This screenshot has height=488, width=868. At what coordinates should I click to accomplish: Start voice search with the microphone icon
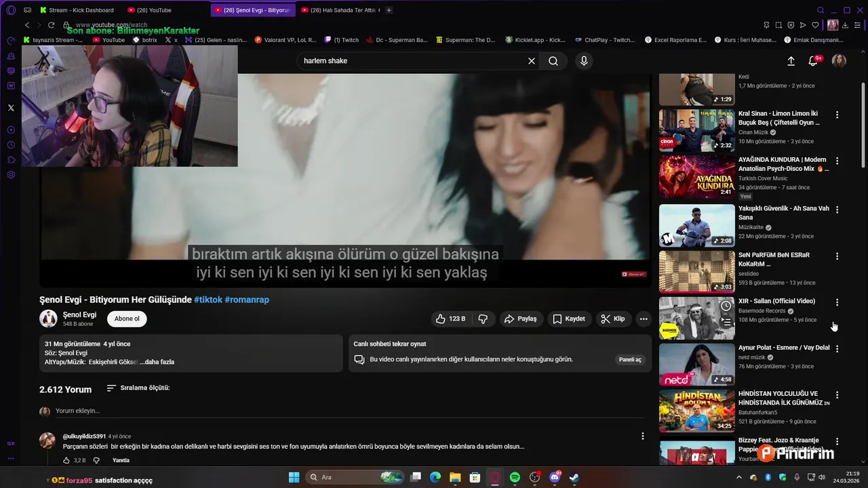coord(584,61)
